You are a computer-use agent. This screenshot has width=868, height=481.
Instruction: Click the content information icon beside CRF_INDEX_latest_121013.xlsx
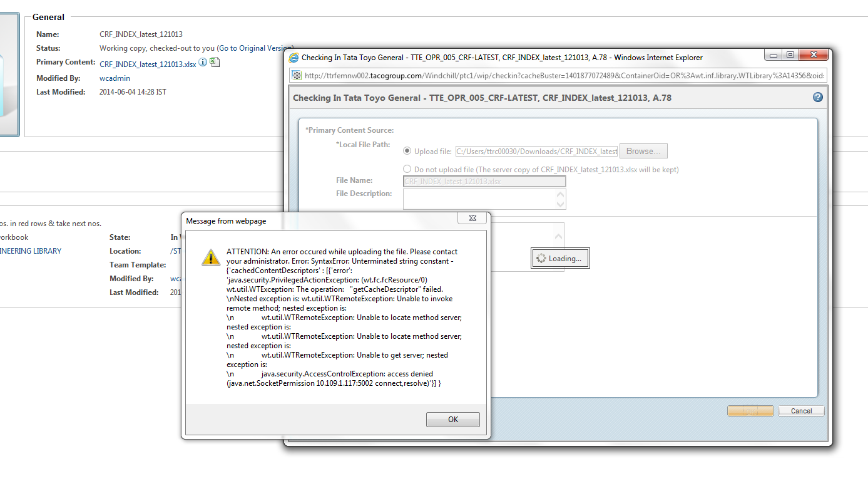click(x=203, y=63)
